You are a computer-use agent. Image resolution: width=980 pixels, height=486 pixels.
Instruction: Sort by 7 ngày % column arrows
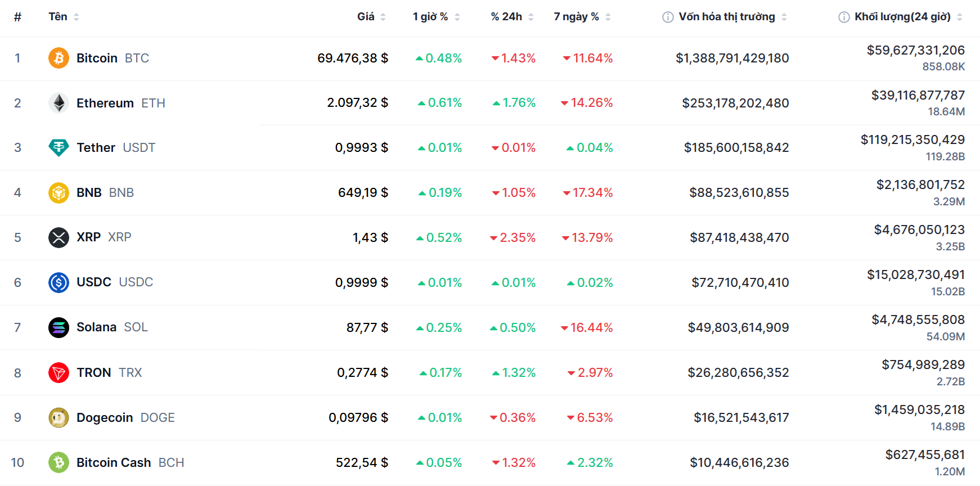[608, 17]
